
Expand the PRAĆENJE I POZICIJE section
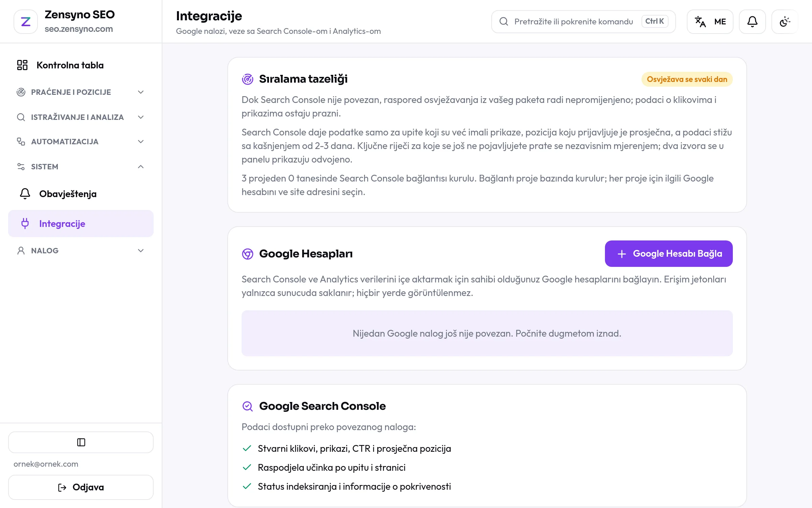tap(81, 92)
